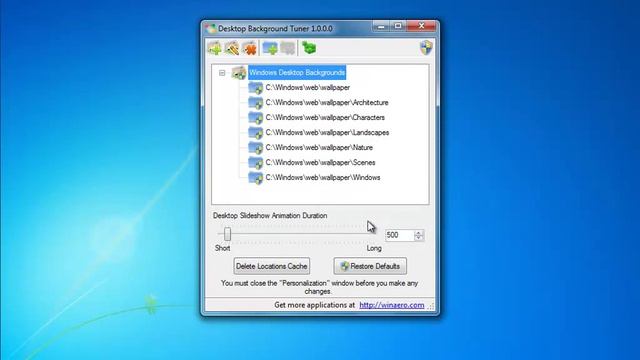This screenshot has height=360, width=640.
Task: Click the grayed-out remove location toolbar icon
Action: (287, 49)
